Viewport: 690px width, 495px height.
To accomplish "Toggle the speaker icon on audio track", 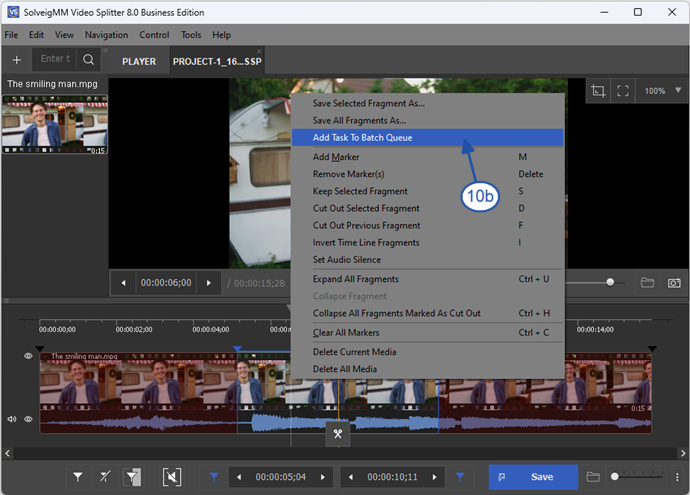I will pyautogui.click(x=12, y=419).
